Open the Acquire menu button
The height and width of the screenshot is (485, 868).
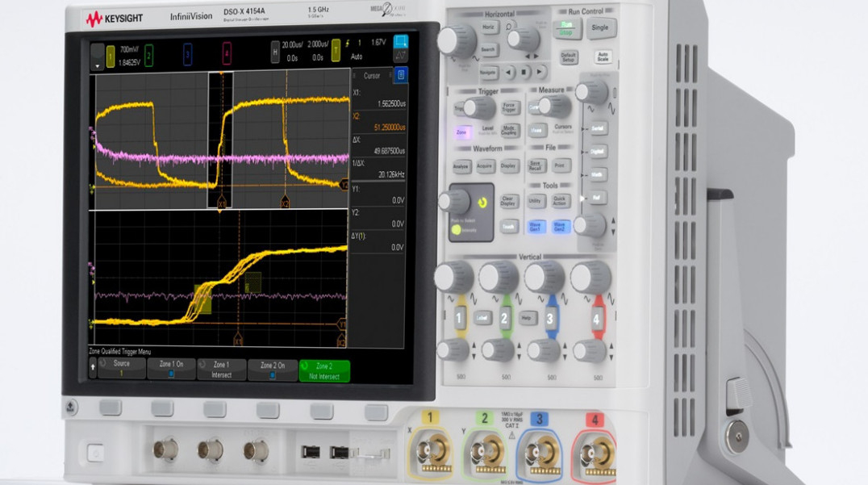[x=484, y=165]
